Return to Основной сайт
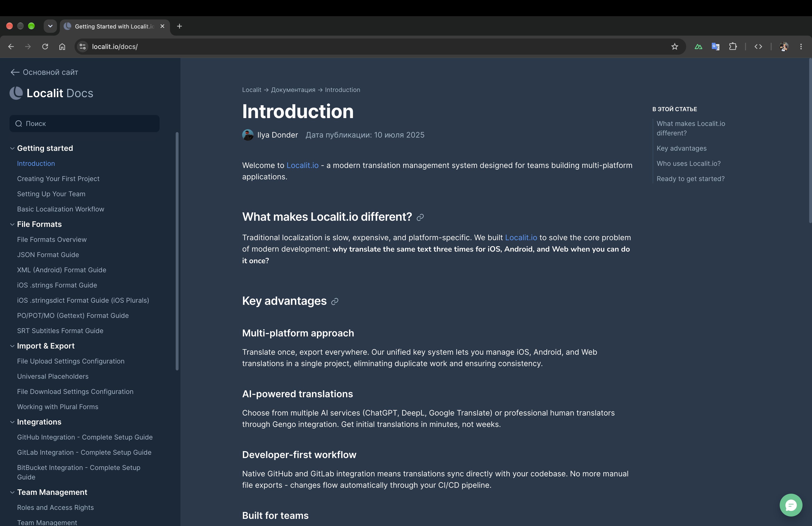The width and height of the screenshot is (812, 526). point(44,72)
